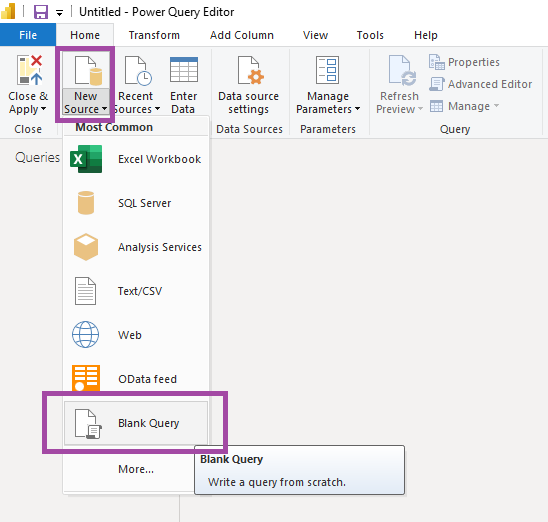This screenshot has height=522, width=548.
Task: Choose Blank Query from the menu
Action: pyautogui.click(x=136, y=423)
